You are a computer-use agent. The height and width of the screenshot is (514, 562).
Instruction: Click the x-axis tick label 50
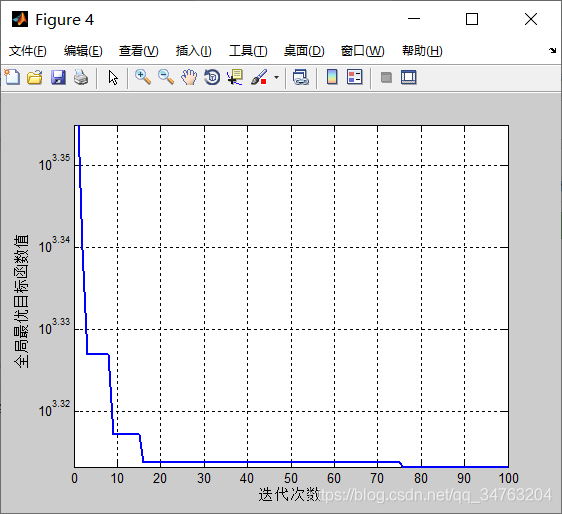tap(291, 478)
